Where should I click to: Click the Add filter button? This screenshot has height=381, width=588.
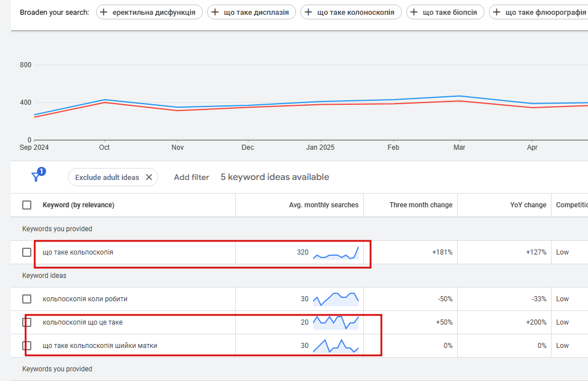[191, 177]
